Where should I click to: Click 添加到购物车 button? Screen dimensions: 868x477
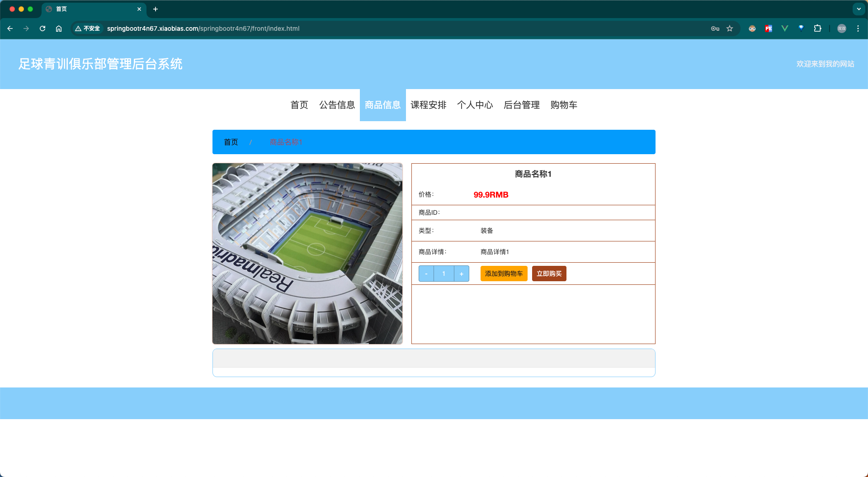504,274
